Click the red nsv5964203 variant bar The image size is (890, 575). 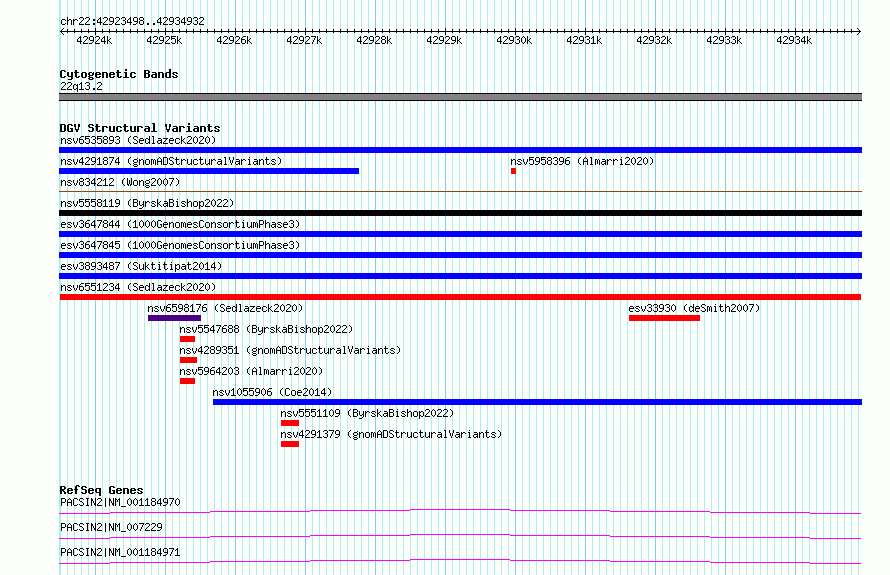pos(187,381)
